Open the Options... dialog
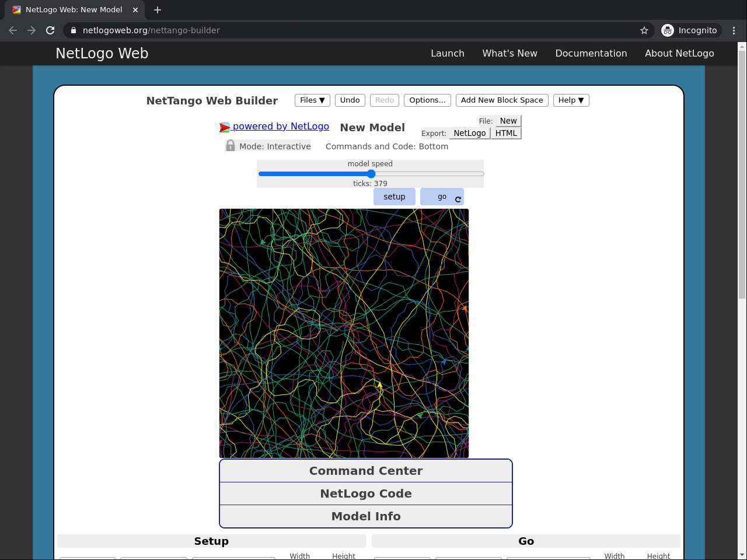The width and height of the screenshot is (747, 560). [427, 100]
